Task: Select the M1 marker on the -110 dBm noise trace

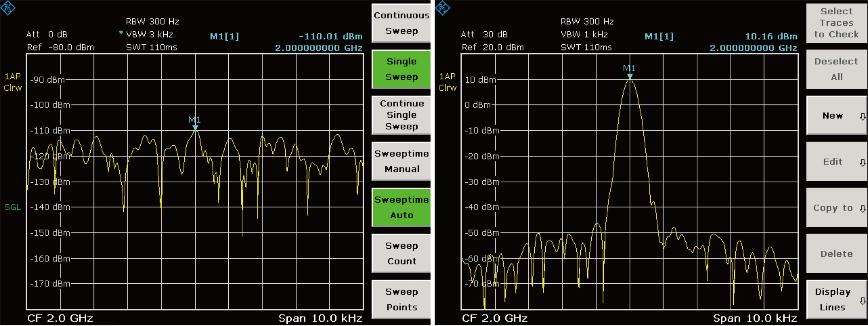Action: pos(195,128)
